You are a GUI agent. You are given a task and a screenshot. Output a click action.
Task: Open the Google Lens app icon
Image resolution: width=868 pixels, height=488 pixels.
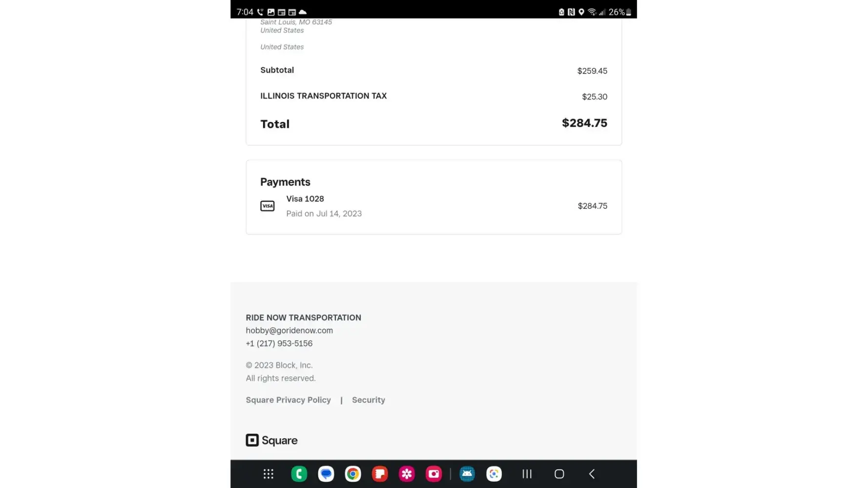point(494,474)
